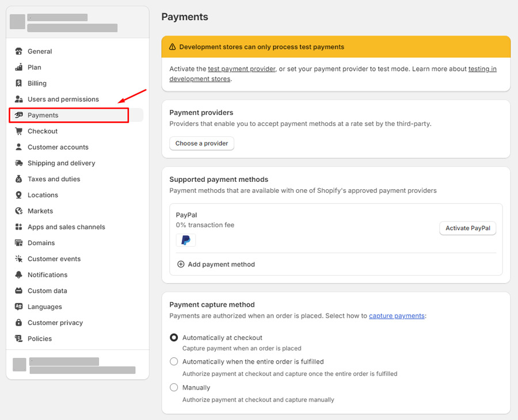Image resolution: width=518 pixels, height=420 pixels.
Task: Go to Taxes and duties settings
Action: click(x=54, y=179)
